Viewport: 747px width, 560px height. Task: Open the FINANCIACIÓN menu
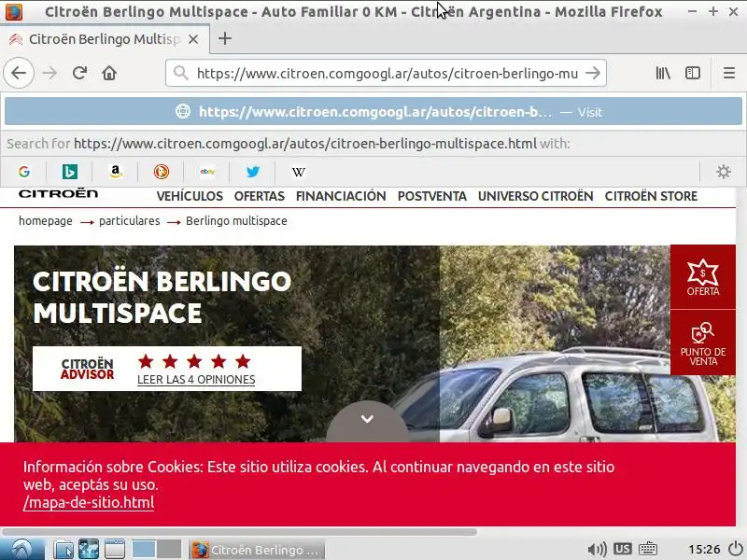[341, 196]
